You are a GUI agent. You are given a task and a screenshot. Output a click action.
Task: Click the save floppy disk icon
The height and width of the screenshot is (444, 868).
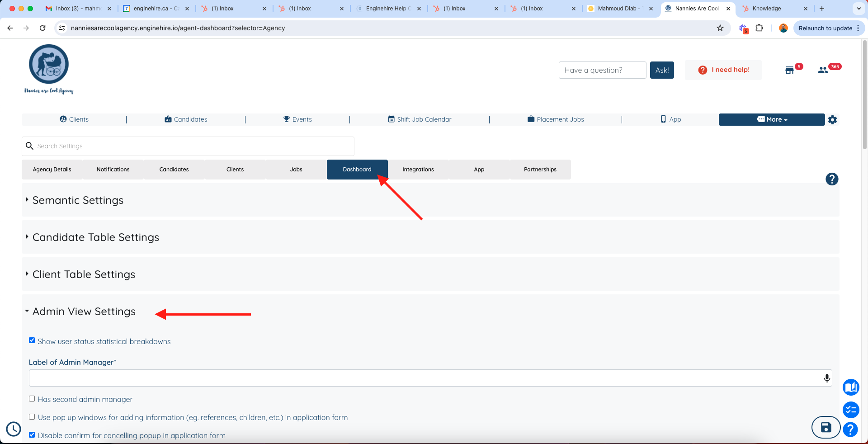[x=826, y=427]
